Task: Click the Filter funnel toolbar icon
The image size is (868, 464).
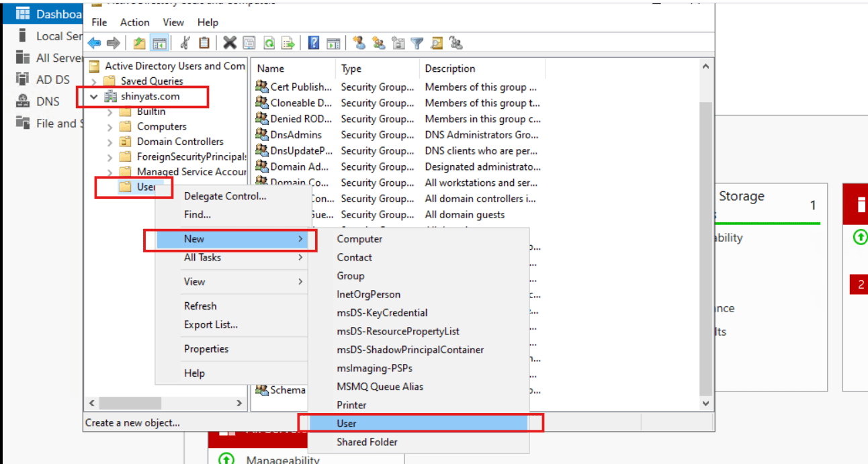Action: pos(417,43)
